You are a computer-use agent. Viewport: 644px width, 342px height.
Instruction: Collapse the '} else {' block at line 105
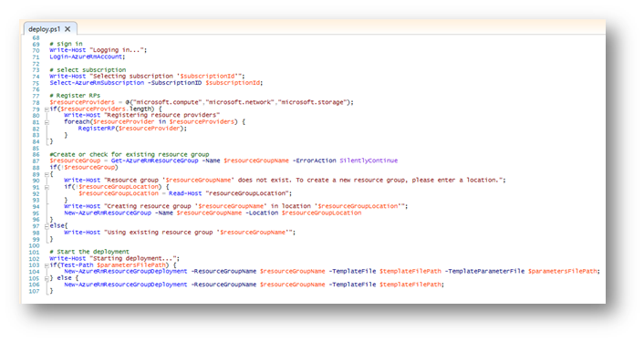tap(47, 278)
